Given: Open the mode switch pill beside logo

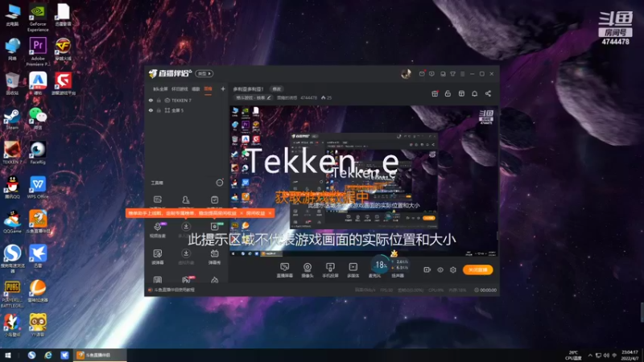Looking at the screenshot, I should point(204,73).
